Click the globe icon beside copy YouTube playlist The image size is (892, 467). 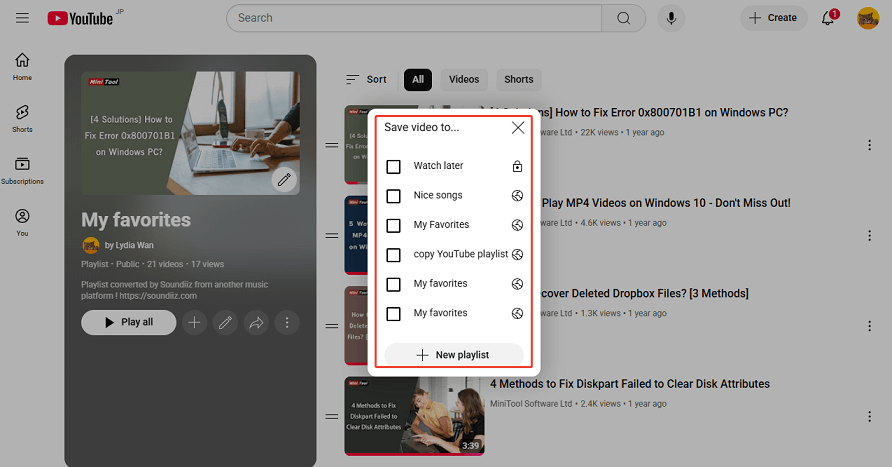point(517,254)
